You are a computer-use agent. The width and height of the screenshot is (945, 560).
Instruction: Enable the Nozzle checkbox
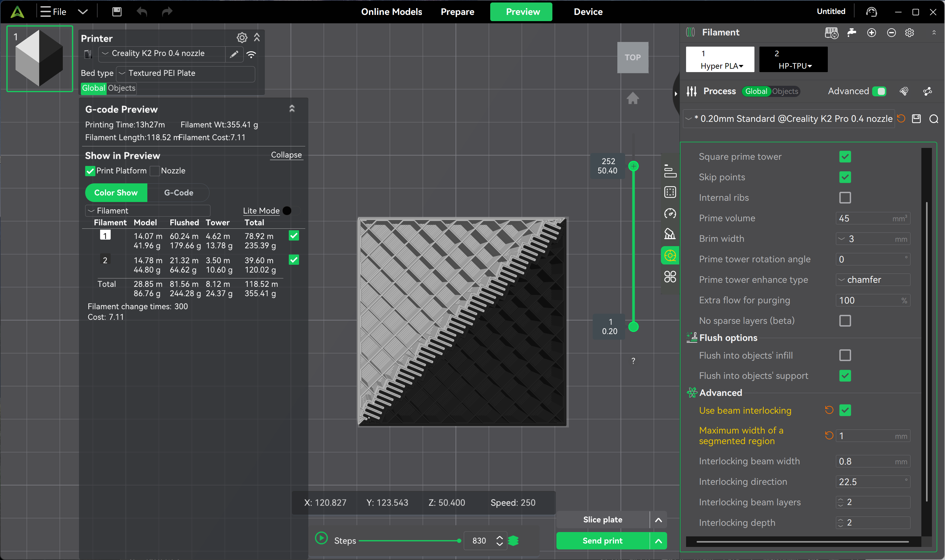click(x=155, y=171)
